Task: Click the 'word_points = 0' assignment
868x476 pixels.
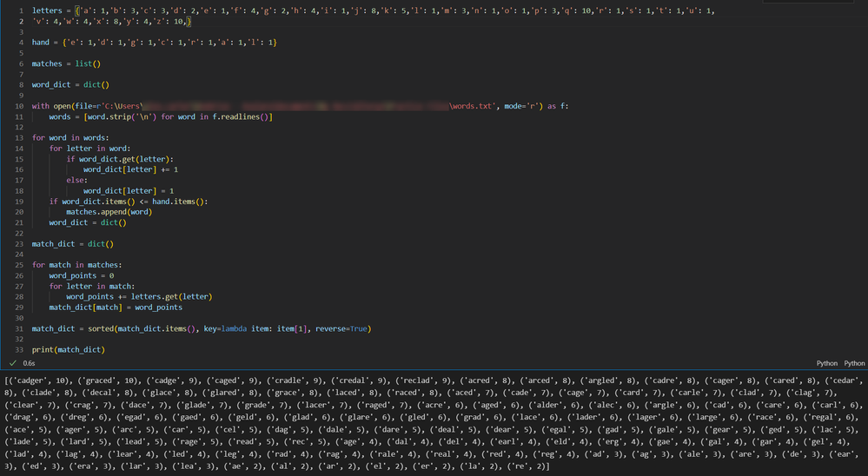Action: coord(82,275)
